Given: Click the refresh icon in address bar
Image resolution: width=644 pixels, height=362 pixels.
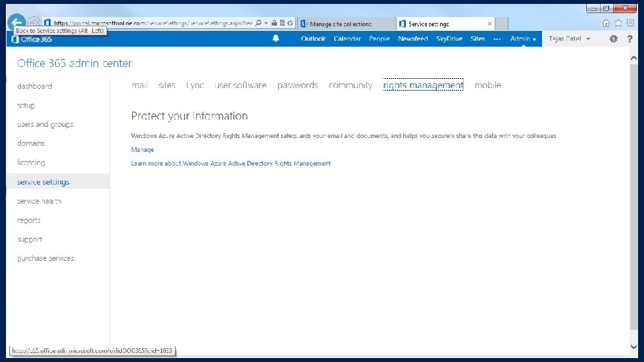Looking at the screenshot, I should pyautogui.click(x=290, y=23).
